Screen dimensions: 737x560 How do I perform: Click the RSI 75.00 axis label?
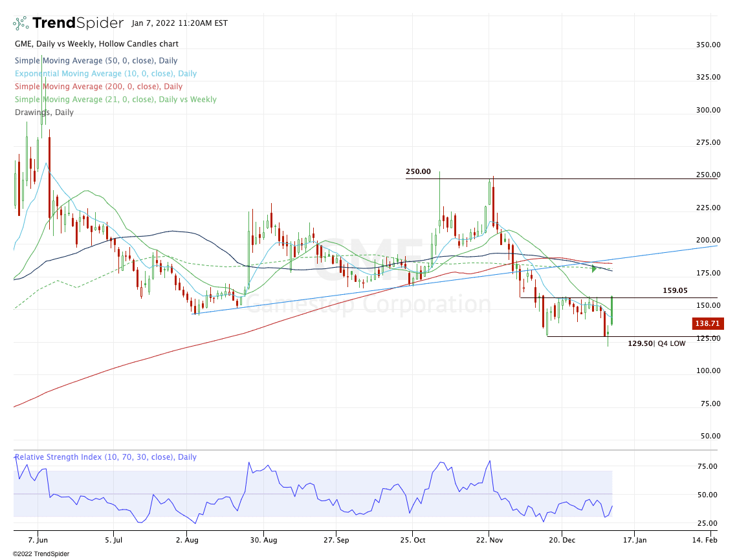click(707, 466)
